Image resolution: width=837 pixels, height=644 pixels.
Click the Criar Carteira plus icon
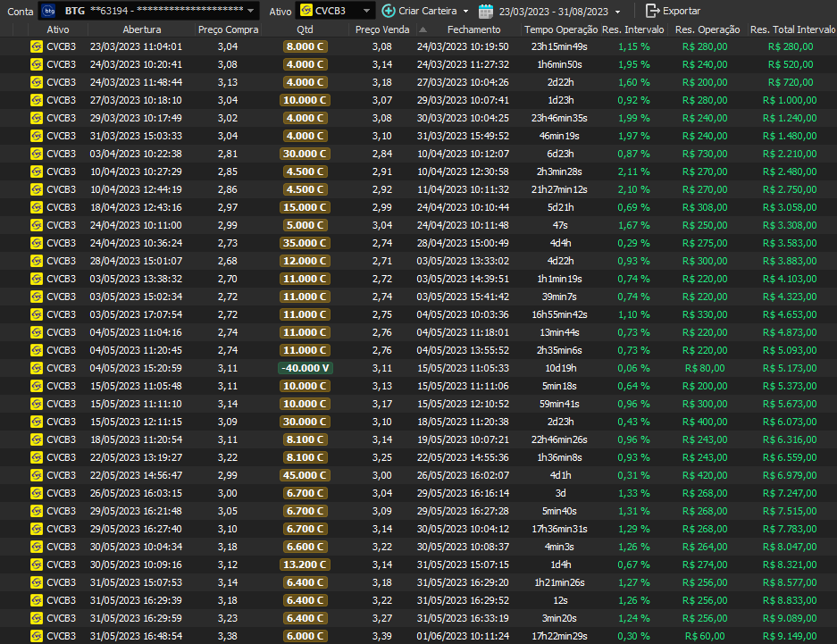389,11
